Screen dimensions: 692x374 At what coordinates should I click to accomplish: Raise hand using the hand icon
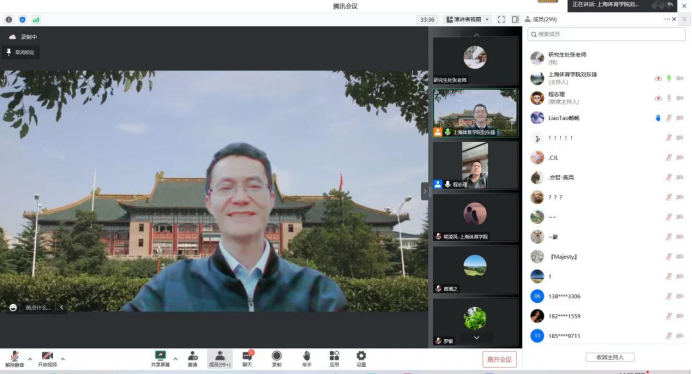(307, 359)
